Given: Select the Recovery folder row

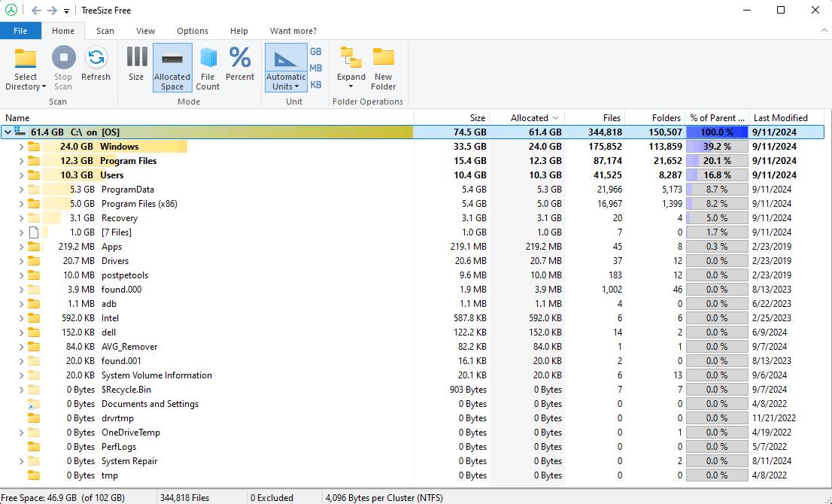Looking at the screenshot, I should (120, 218).
